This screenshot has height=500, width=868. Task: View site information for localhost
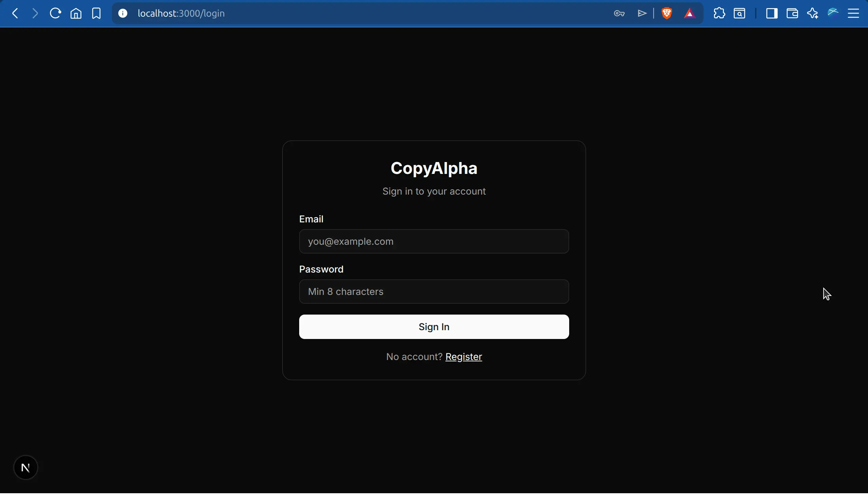click(123, 13)
